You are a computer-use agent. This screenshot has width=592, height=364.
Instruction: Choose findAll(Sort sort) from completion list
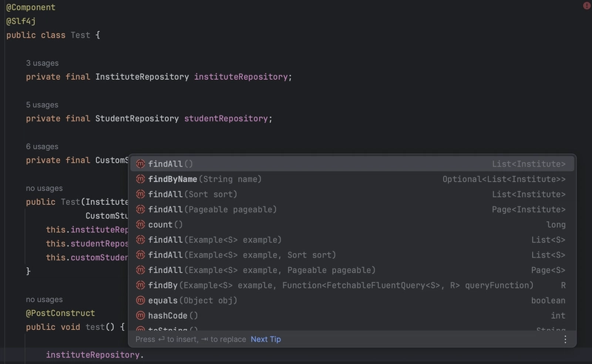[352, 194]
